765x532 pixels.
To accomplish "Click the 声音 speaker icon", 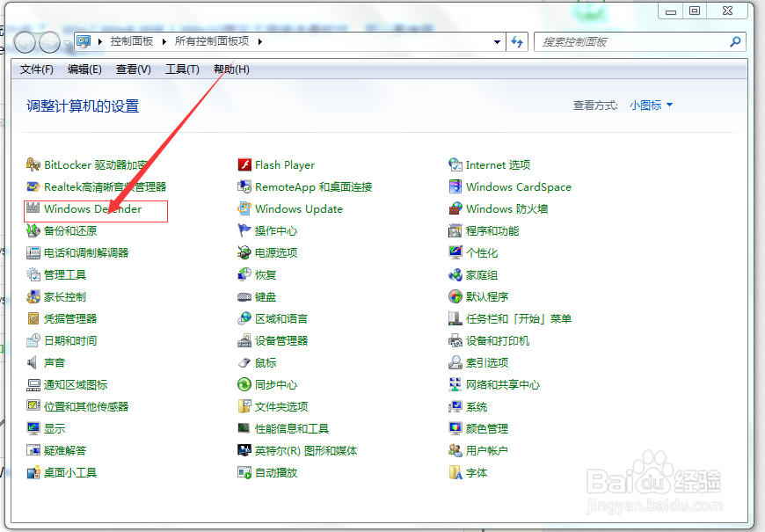I will 33,362.
